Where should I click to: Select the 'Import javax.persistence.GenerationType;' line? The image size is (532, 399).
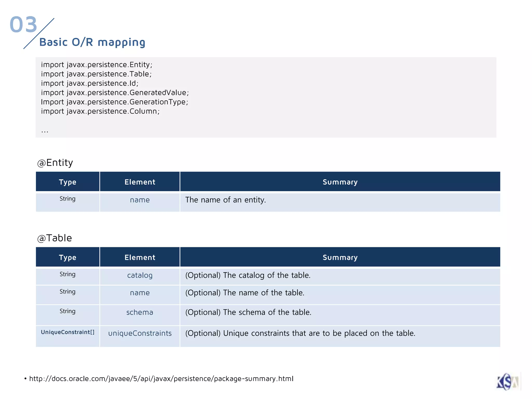tap(115, 102)
